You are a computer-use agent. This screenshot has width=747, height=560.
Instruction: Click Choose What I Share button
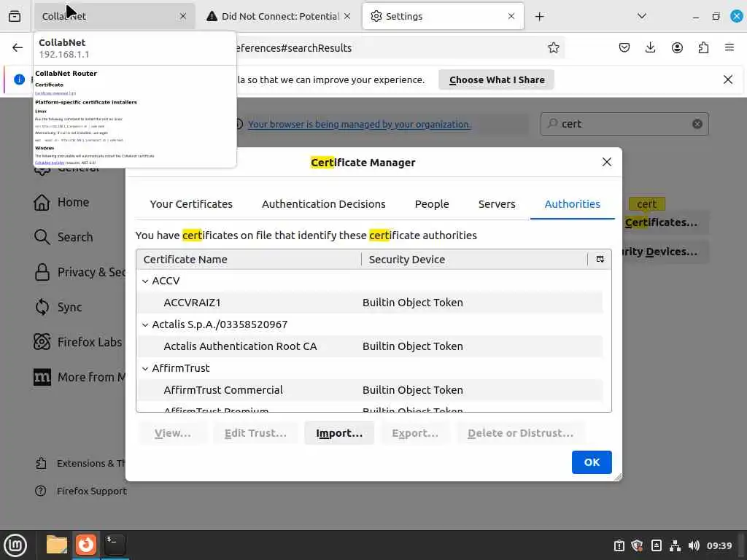tap(496, 80)
